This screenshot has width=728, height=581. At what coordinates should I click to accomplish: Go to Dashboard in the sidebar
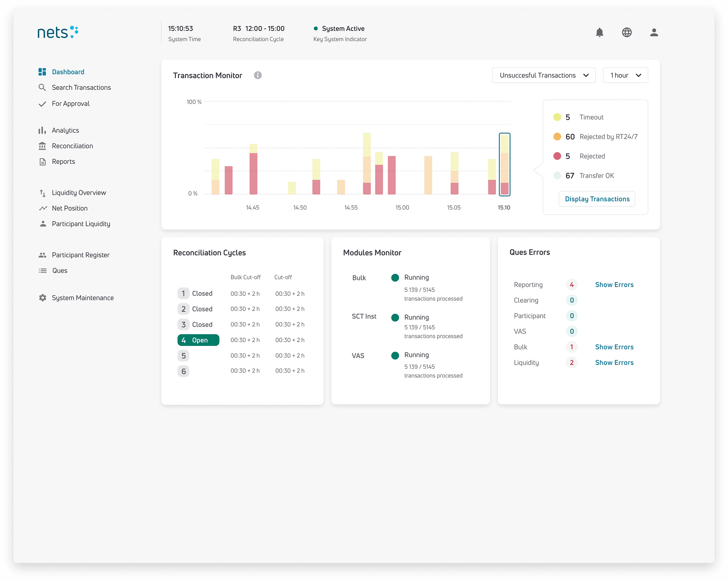point(68,72)
